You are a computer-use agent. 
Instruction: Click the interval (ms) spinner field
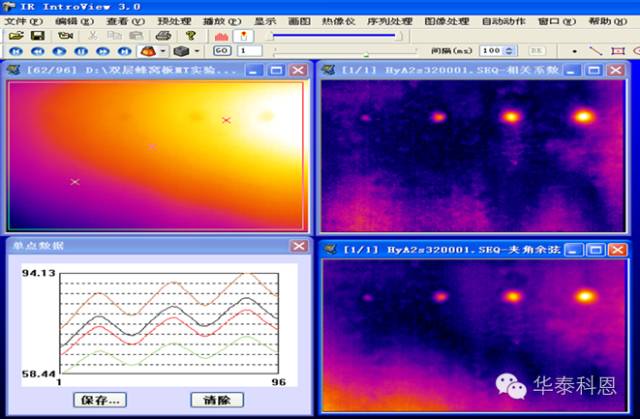pos(490,50)
